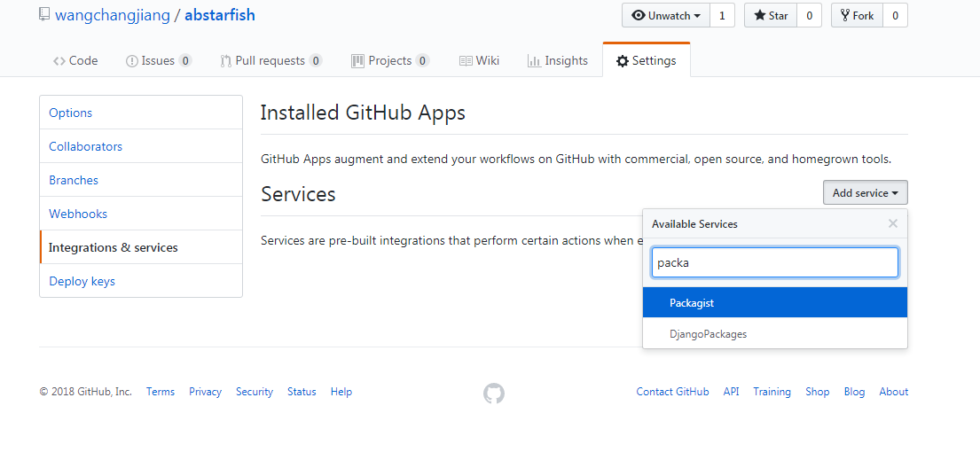Close the Available Services popup

click(x=893, y=223)
